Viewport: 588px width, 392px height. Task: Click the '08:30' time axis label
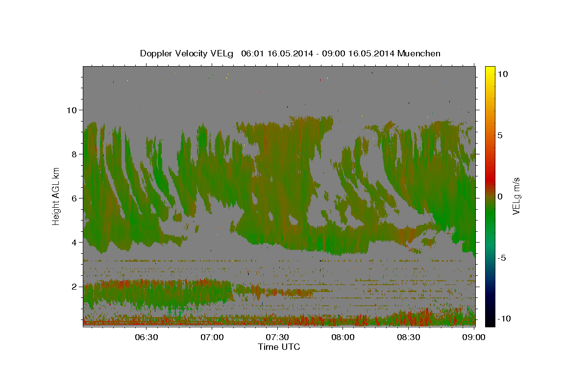click(x=409, y=337)
